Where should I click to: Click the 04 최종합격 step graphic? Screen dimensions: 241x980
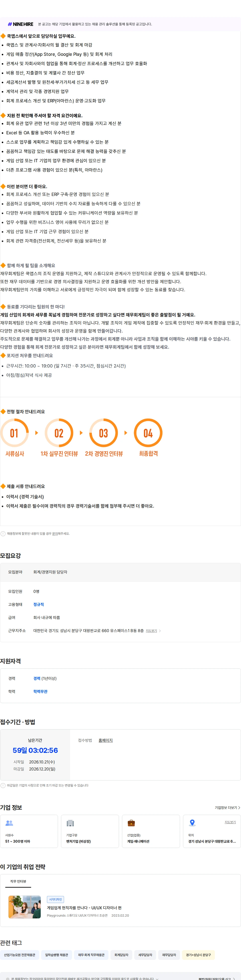(148, 437)
